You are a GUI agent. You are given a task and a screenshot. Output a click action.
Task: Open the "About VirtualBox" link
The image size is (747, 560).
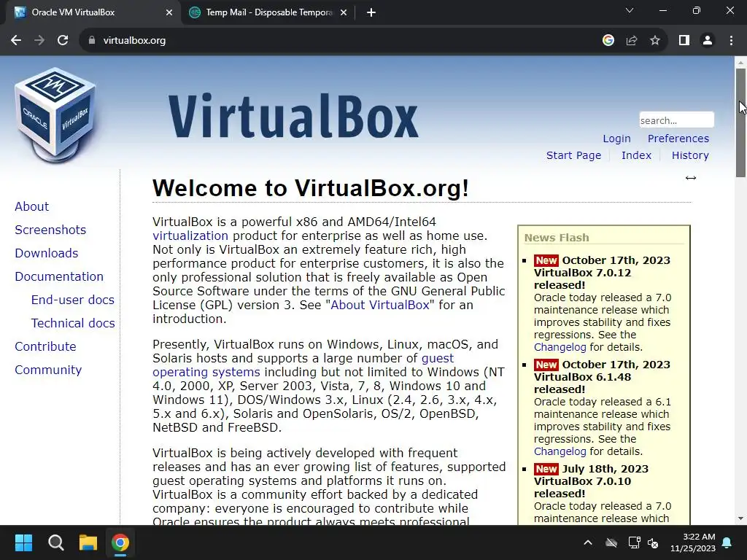click(x=379, y=306)
